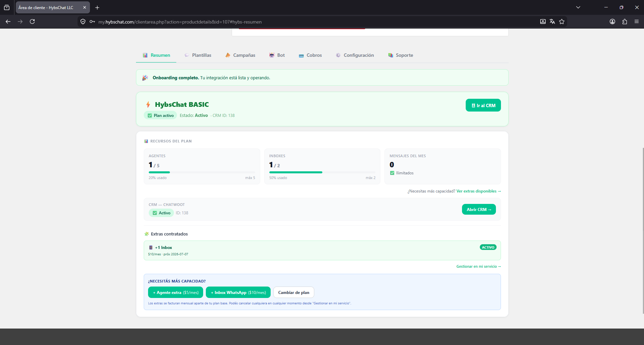Click the Activo checkmark badge under CRM Chatwoot

coord(161,213)
